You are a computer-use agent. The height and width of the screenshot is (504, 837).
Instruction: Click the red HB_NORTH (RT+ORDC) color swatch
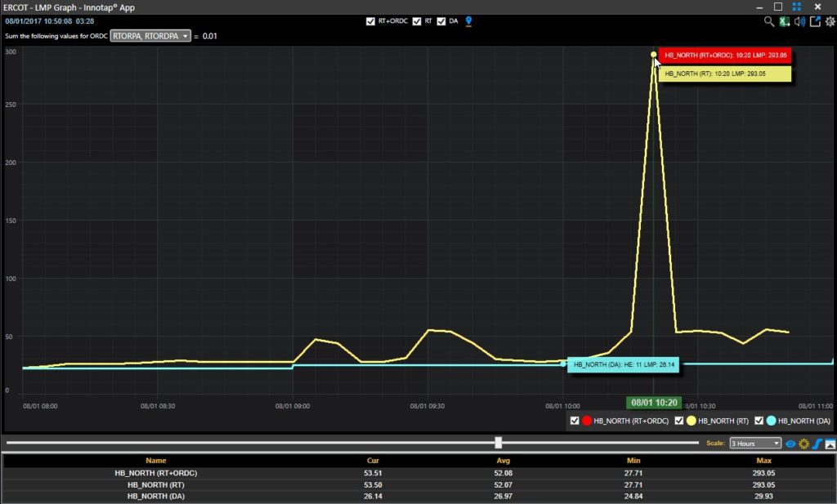pyautogui.click(x=587, y=421)
